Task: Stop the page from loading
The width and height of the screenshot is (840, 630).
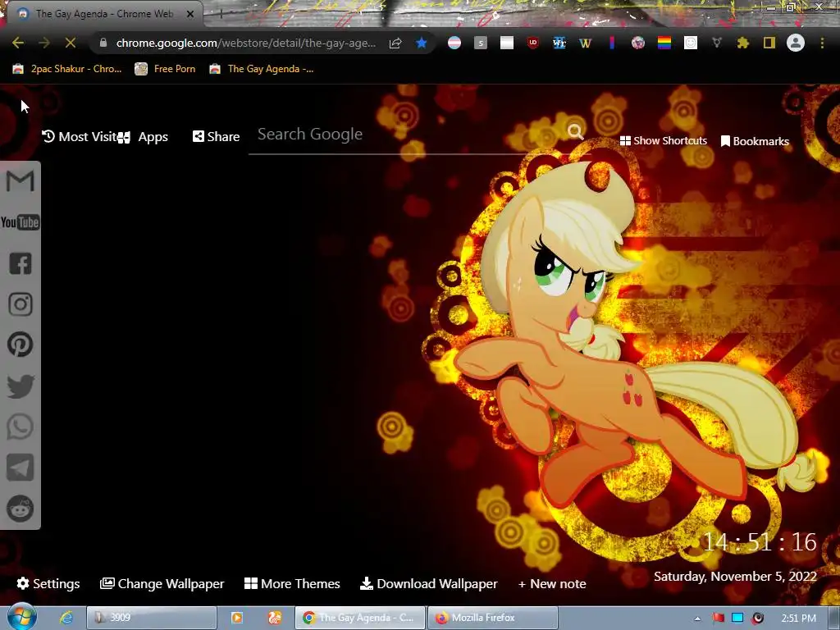Action: 71,43
